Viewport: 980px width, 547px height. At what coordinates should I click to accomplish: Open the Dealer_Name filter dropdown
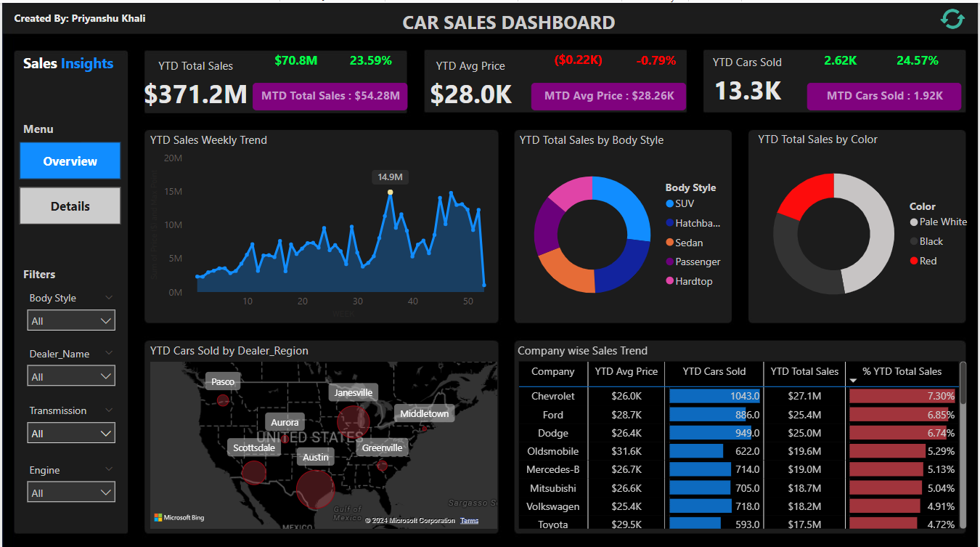(x=71, y=376)
